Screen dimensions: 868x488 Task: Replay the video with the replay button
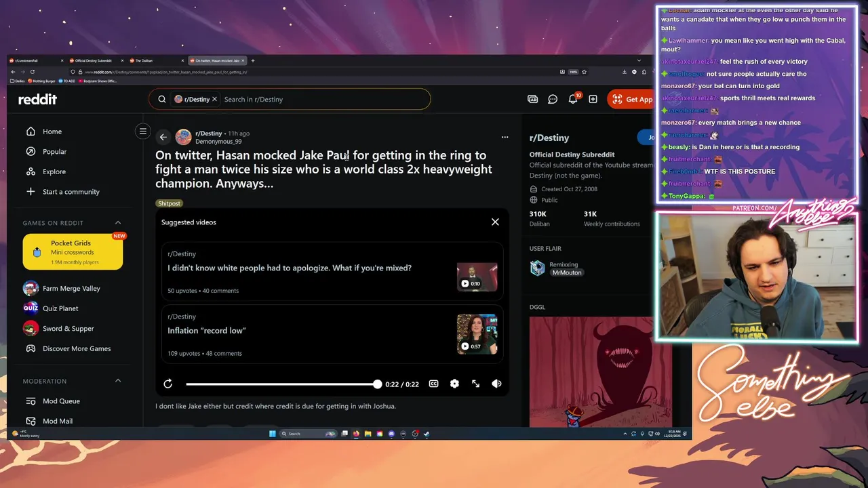168,384
